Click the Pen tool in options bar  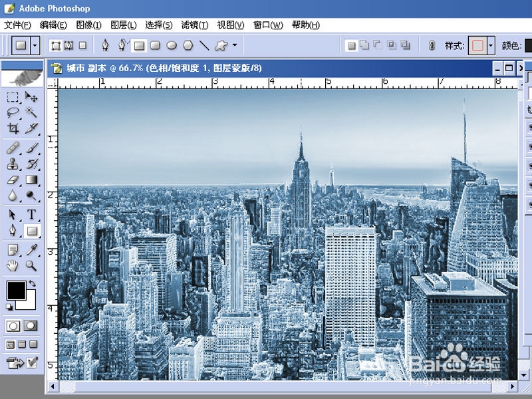tap(105, 45)
